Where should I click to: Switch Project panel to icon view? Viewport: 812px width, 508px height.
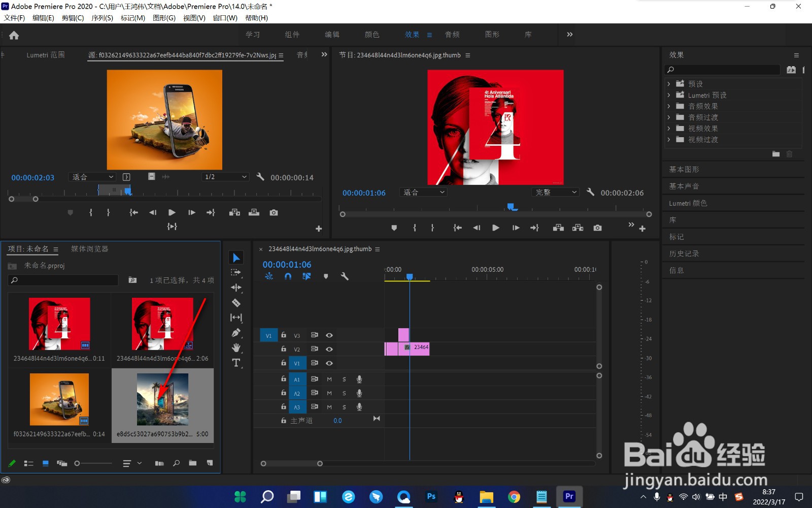click(x=46, y=463)
